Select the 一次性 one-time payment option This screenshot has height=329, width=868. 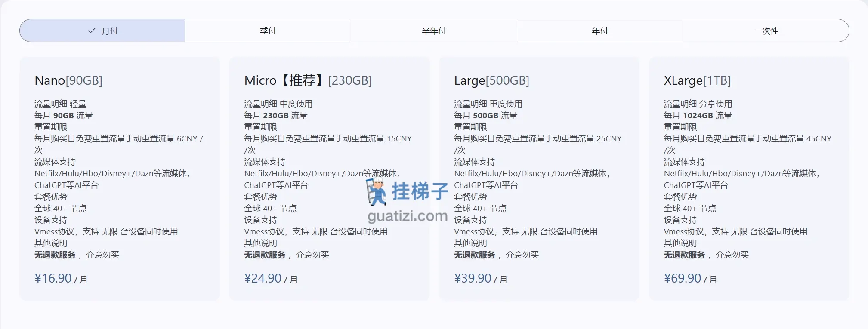[x=766, y=31]
